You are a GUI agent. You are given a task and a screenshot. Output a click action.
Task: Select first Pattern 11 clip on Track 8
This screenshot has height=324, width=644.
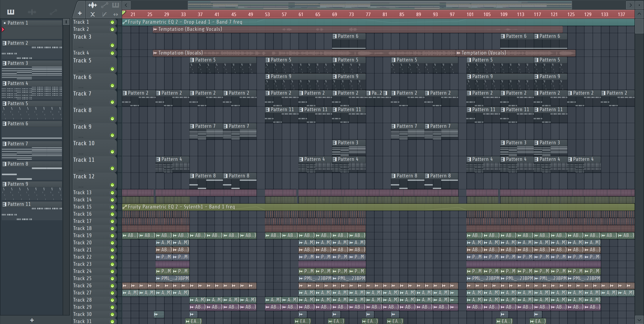point(282,115)
